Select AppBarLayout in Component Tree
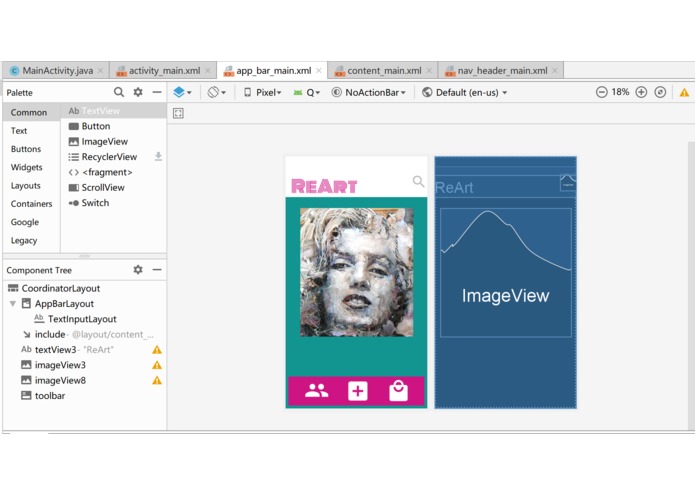Viewport: 695px width, 494px height. [x=84, y=303]
